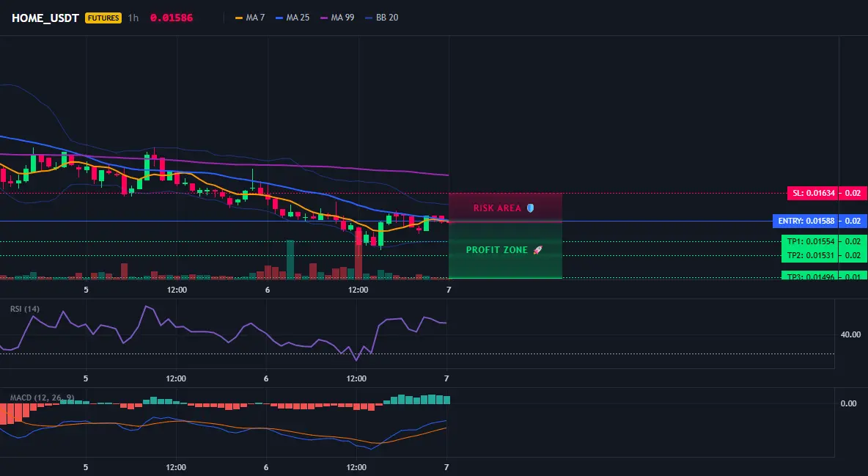868x476 pixels.
Task: Select the 1h timeframe label
Action: (x=133, y=18)
